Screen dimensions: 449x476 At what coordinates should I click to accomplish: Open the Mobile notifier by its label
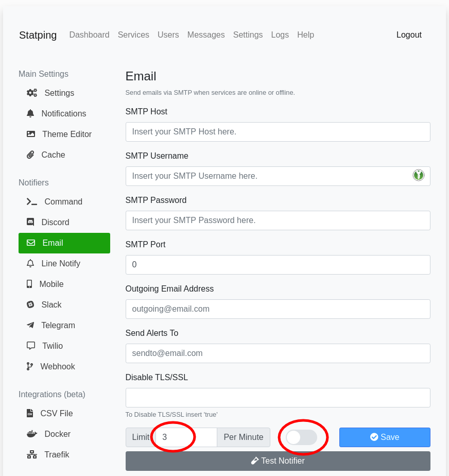pyautogui.click(x=51, y=284)
